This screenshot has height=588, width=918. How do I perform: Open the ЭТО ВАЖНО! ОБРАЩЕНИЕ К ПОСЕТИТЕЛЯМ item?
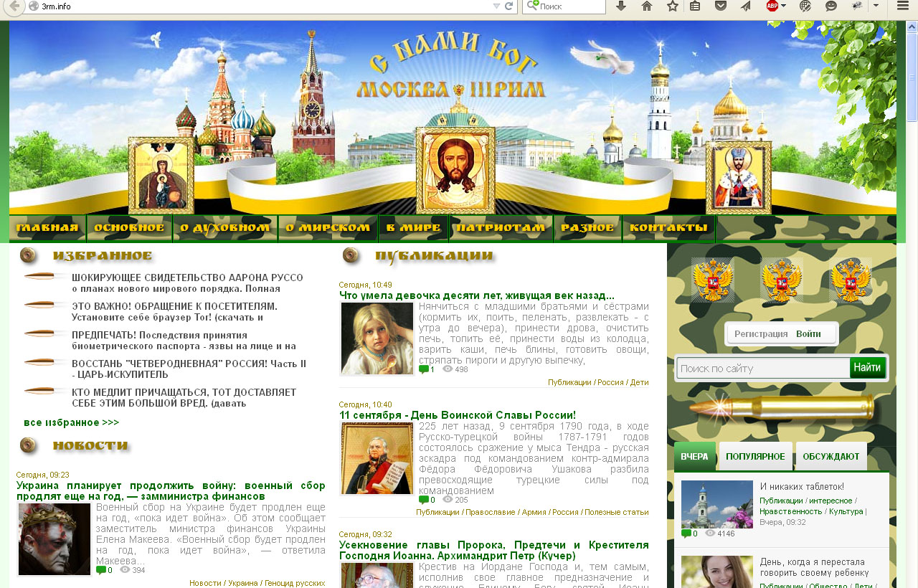coord(174,311)
